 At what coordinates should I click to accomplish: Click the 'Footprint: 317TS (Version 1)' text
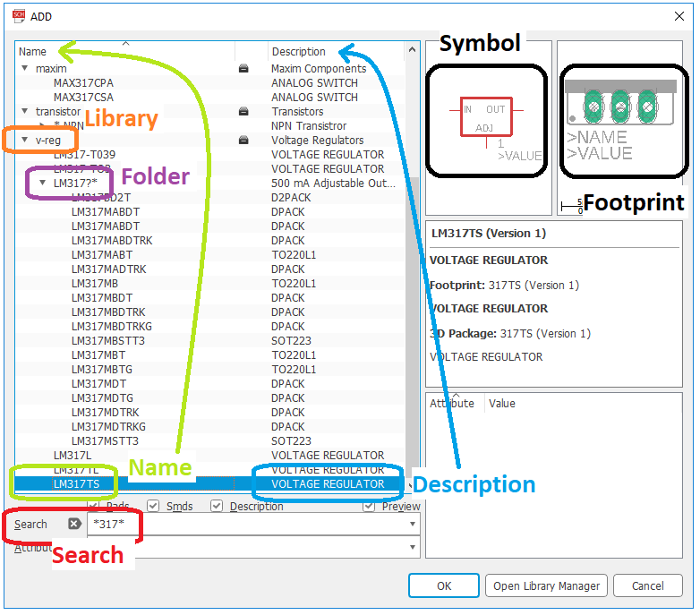[x=504, y=285]
